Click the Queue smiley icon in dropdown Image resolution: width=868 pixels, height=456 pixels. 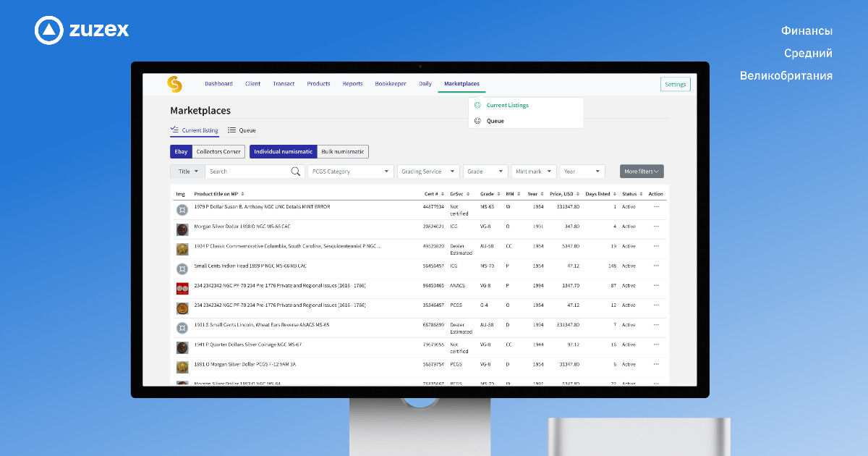click(477, 121)
